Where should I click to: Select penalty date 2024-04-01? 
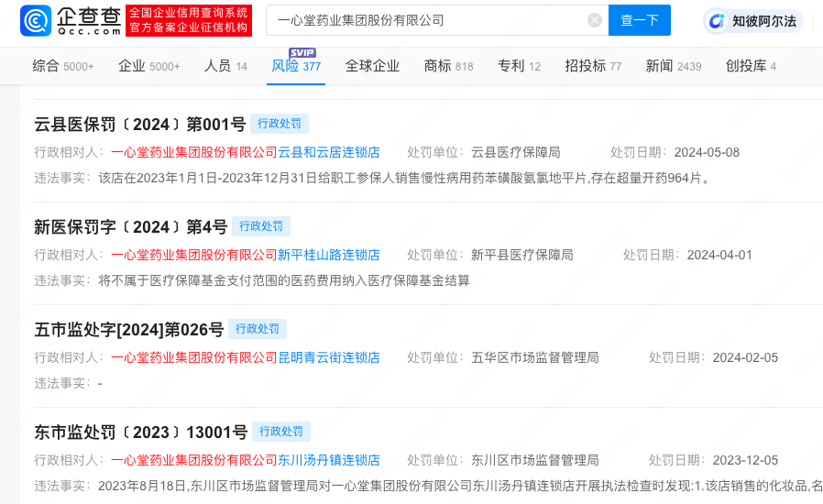tap(719, 255)
